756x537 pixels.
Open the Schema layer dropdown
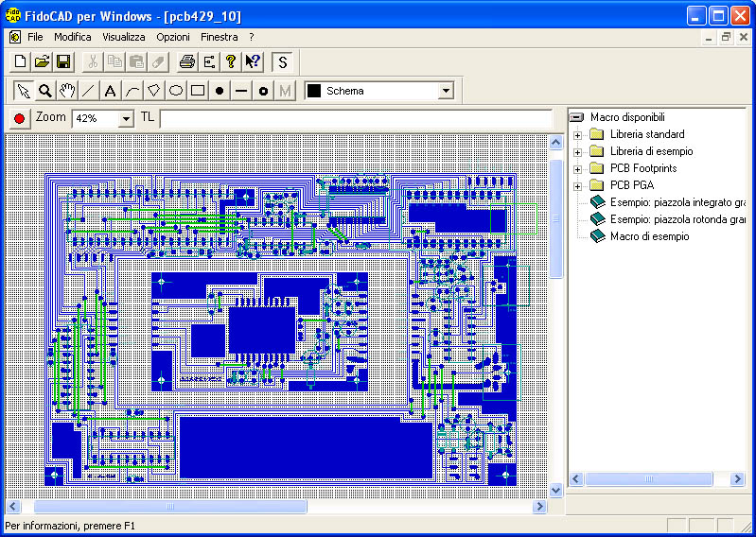click(x=446, y=91)
